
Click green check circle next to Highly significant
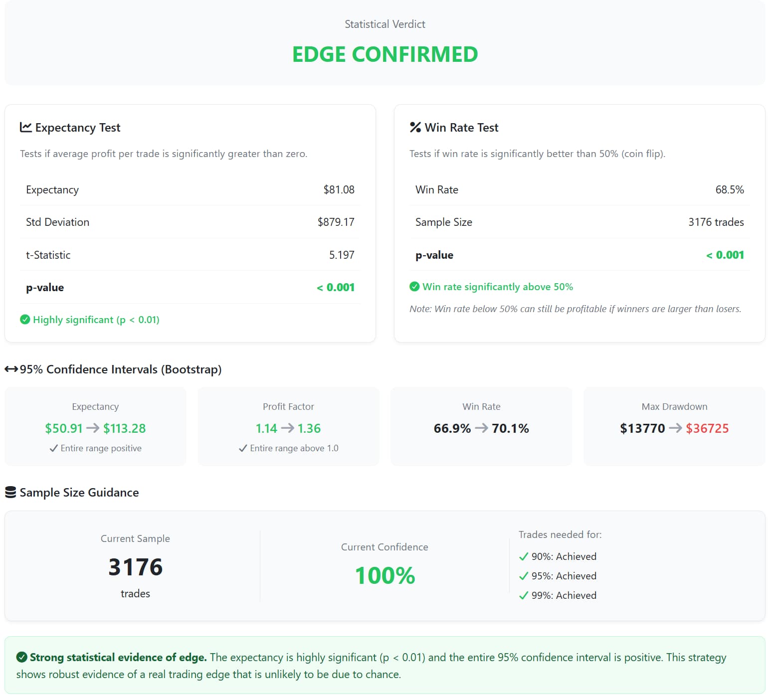25,320
